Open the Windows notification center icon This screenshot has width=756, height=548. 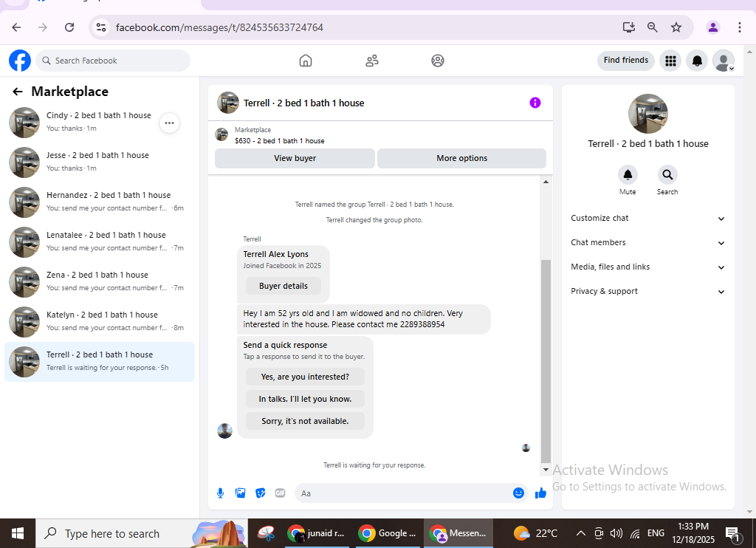click(733, 533)
